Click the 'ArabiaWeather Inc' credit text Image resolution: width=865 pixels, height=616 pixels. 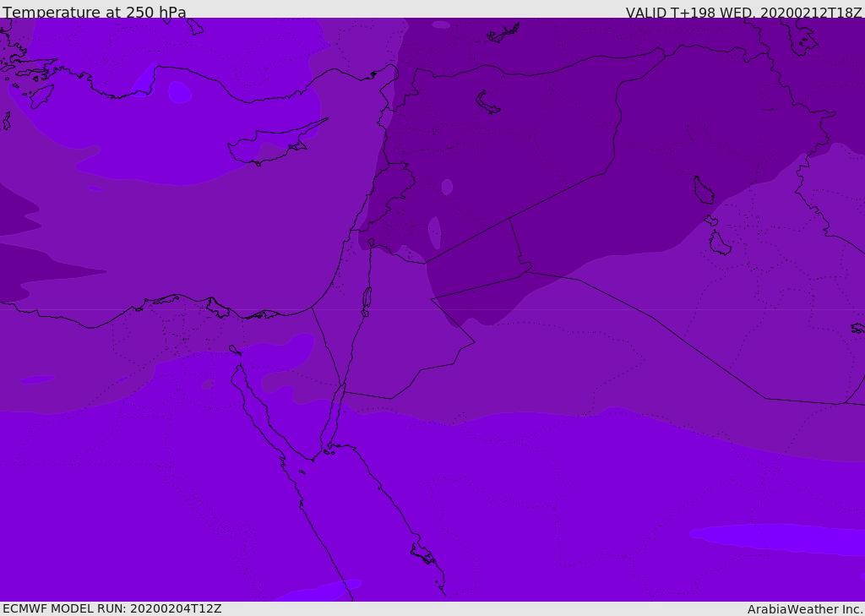tap(804, 609)
